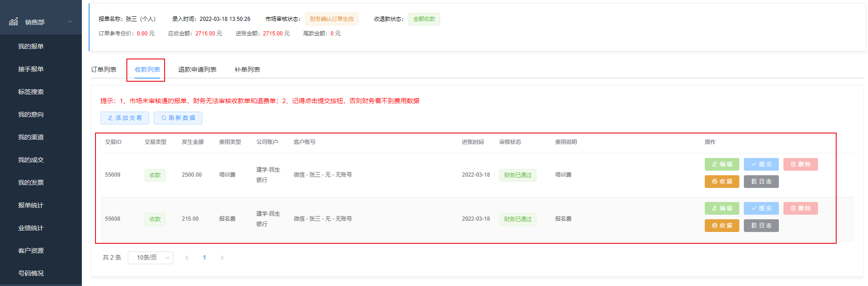The width and height of the screenshot is (868, 286).
Task: Click 提交 button for transaction 55609
Action: [x=761, y=164]
